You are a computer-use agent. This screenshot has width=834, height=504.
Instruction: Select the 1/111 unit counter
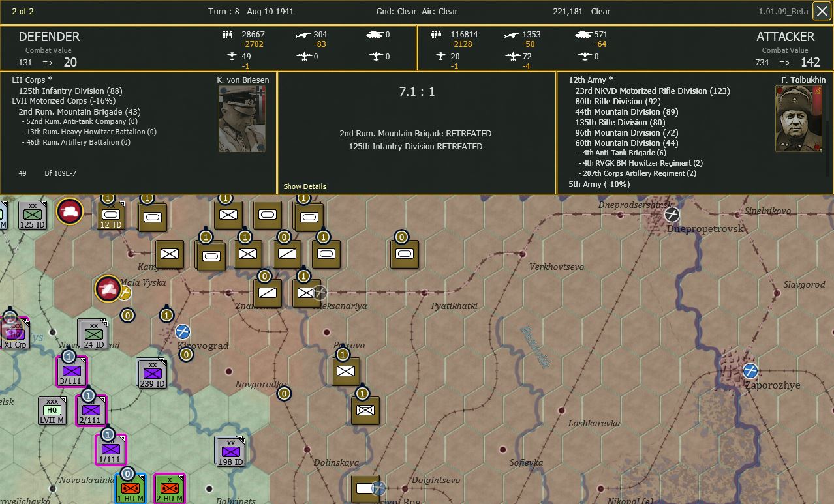click(x=110, y=450)
